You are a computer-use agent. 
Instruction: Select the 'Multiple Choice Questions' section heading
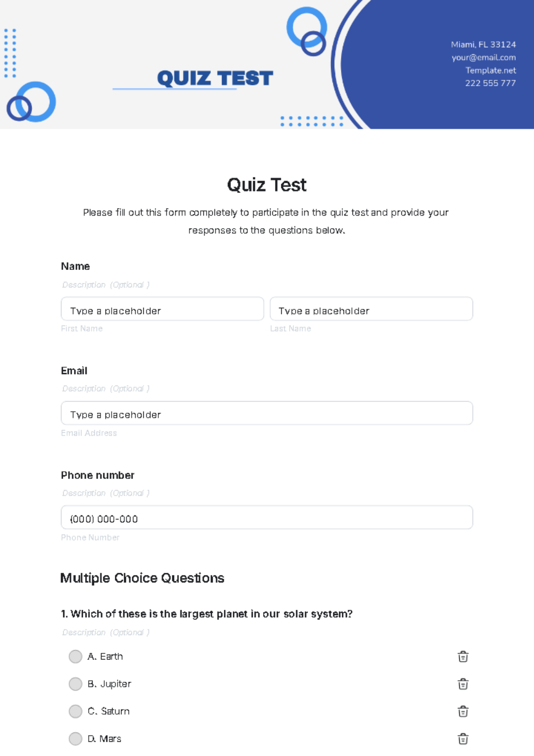click(142, 578)
